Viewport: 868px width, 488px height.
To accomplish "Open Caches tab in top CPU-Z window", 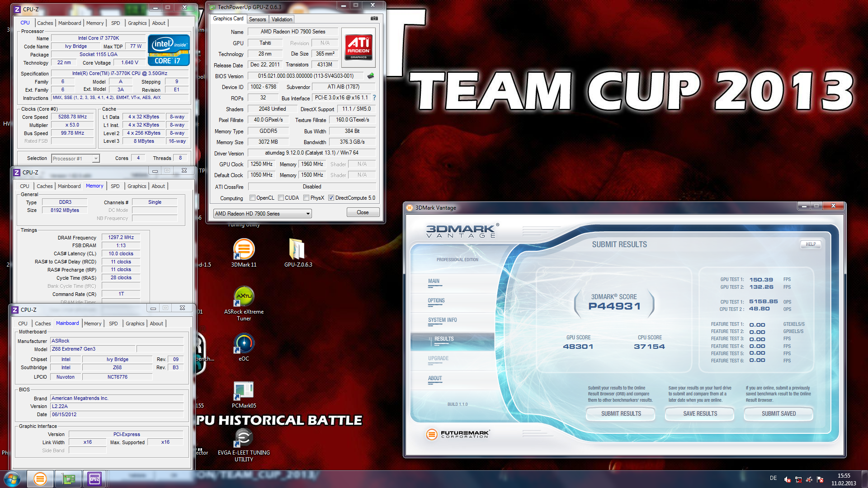I will point(45,23).
